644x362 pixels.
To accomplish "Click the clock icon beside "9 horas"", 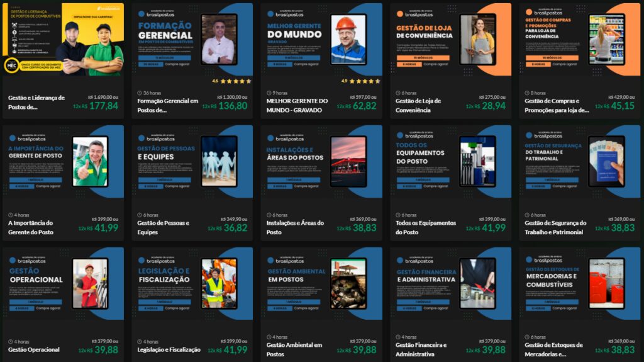I will pyautogui.click(x=269, y=93).
